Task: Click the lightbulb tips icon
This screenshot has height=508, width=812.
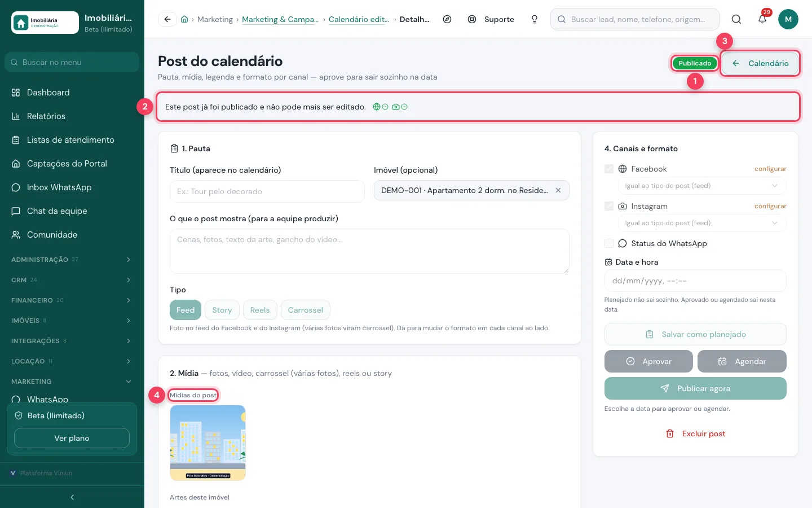Action: (x=535, y=19)
